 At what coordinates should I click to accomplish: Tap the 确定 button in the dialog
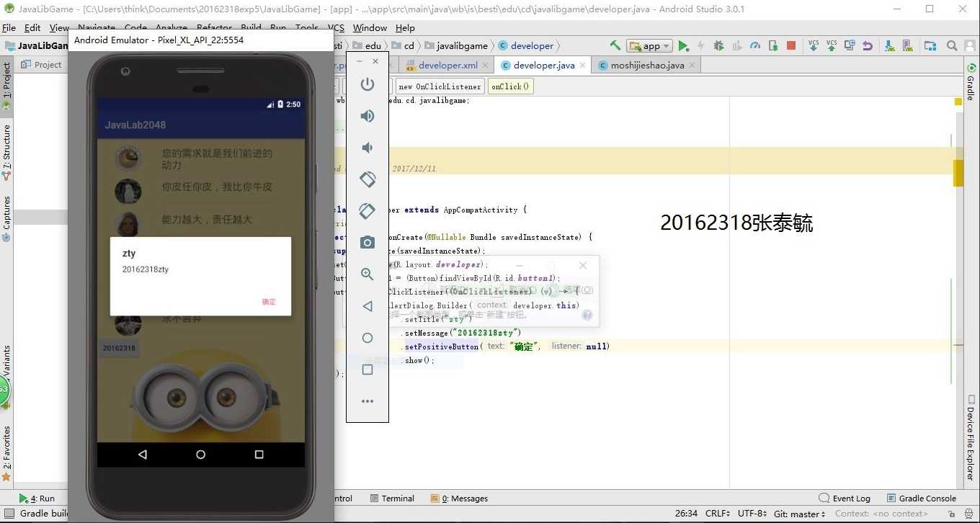coord(269,302)
